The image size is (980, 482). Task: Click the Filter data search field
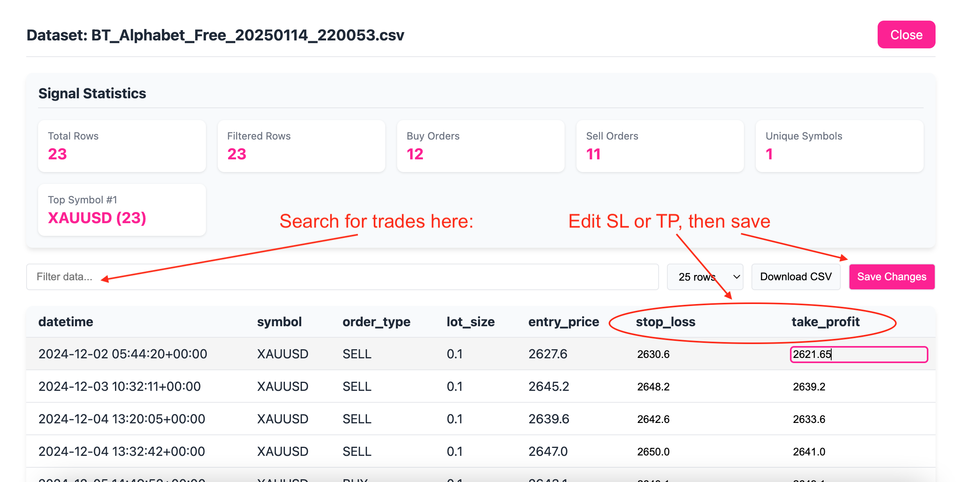pos(342,277)
